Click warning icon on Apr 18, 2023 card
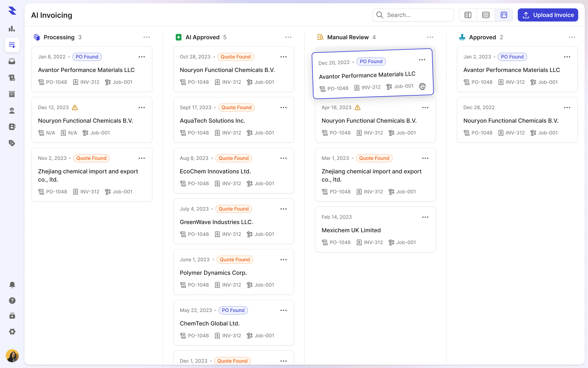Screen dimensions: 588x368 [x=358, y=108]
